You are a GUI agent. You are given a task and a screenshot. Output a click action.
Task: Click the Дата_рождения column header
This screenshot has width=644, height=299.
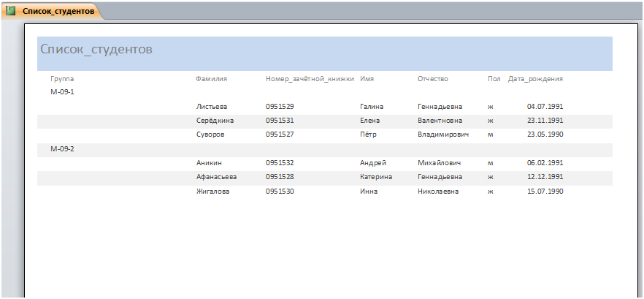pos(535,79)
